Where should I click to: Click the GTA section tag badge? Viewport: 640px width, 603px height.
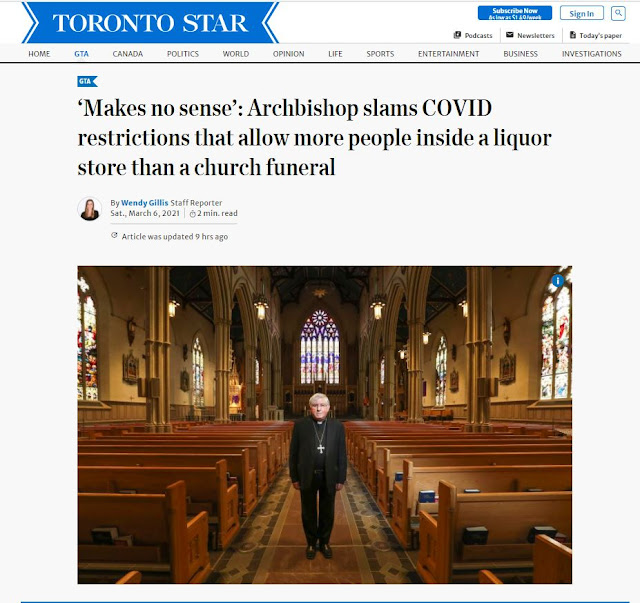point(87,81)
